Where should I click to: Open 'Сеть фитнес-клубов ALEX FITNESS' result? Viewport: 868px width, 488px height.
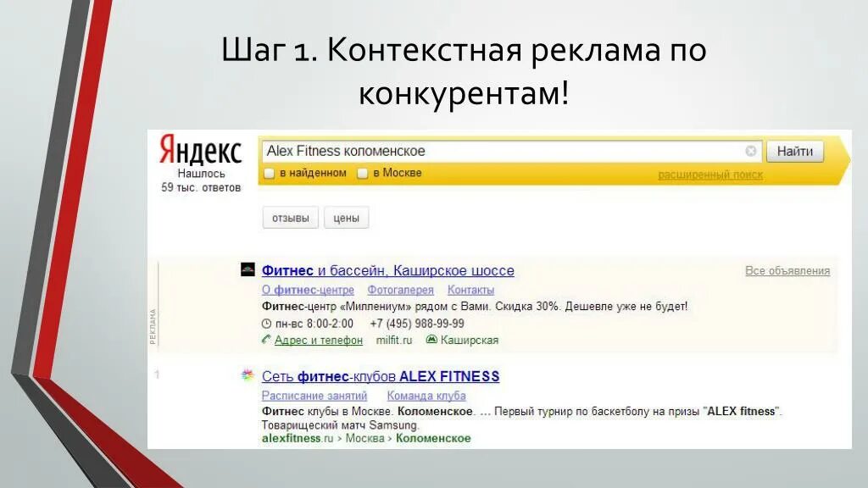(x=381, y=376)
